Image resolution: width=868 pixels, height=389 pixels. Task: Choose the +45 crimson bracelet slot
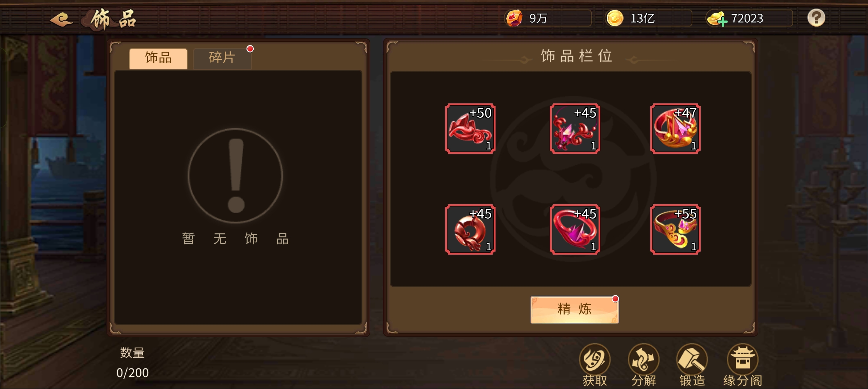pos(575,229)
